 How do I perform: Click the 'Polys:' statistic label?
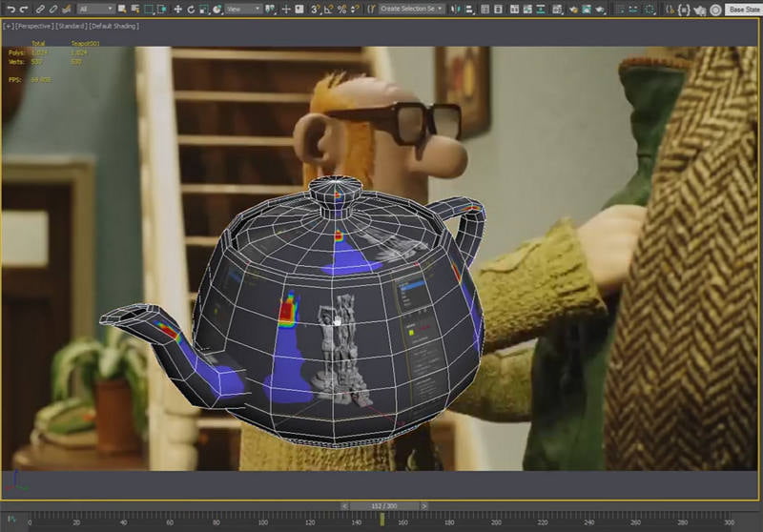tap(16, 52)
